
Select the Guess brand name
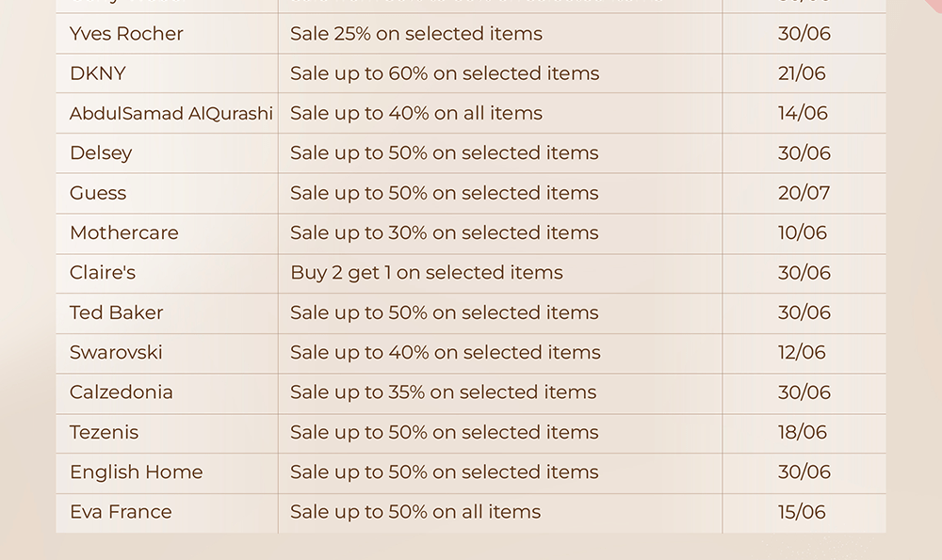coord(98,193)
